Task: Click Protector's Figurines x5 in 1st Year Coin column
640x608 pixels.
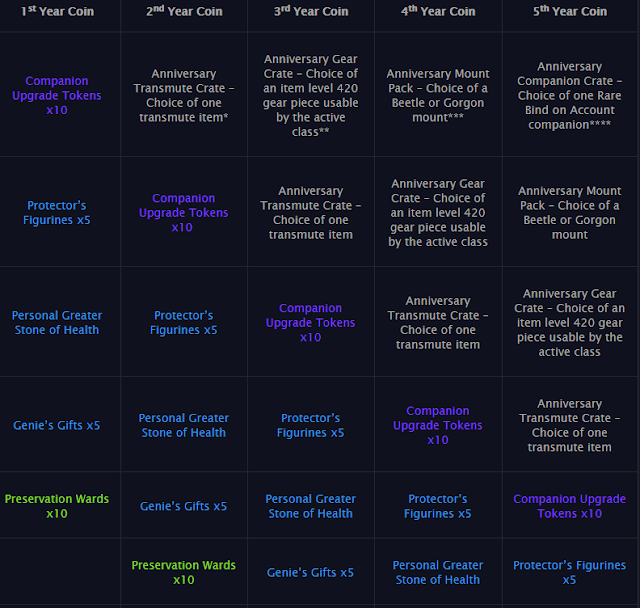Action: pyautogui.click(x=57, y=213)
